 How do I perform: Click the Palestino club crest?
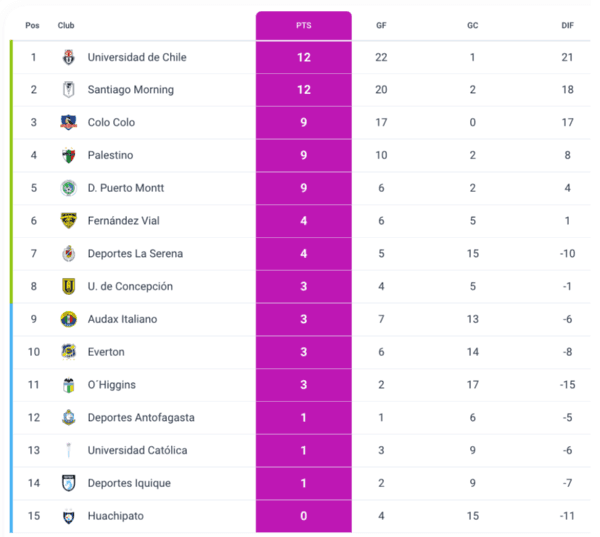coord(68,155)
